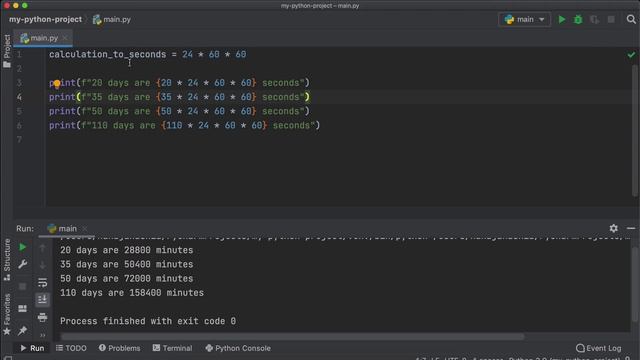Toggle scroll to end in Run console
Image resolution: width=640 pixels, height=360 pixels.
point(42,300)
